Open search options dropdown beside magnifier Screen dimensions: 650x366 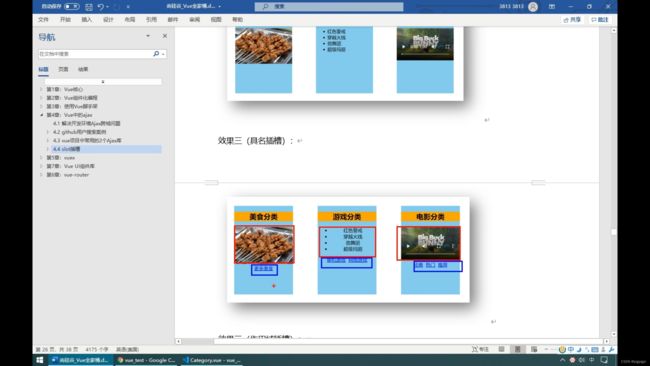[x=163, y=54]
